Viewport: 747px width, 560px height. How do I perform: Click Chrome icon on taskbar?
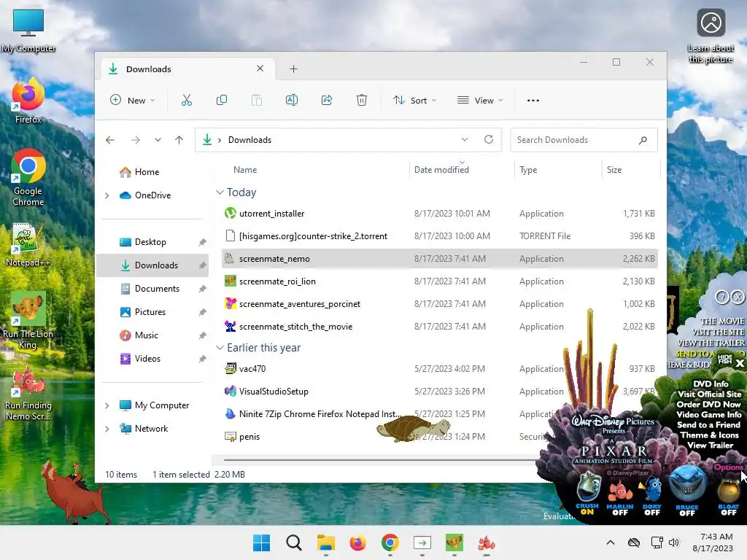(390, 542)
